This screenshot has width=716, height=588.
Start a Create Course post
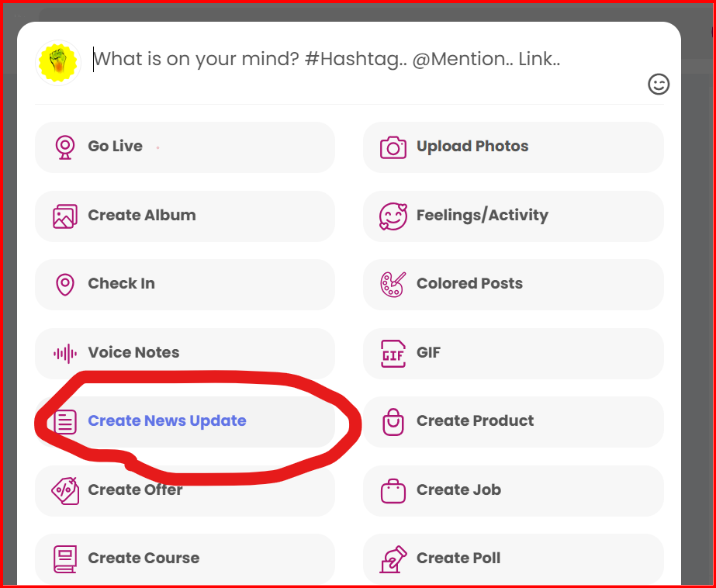185,559
